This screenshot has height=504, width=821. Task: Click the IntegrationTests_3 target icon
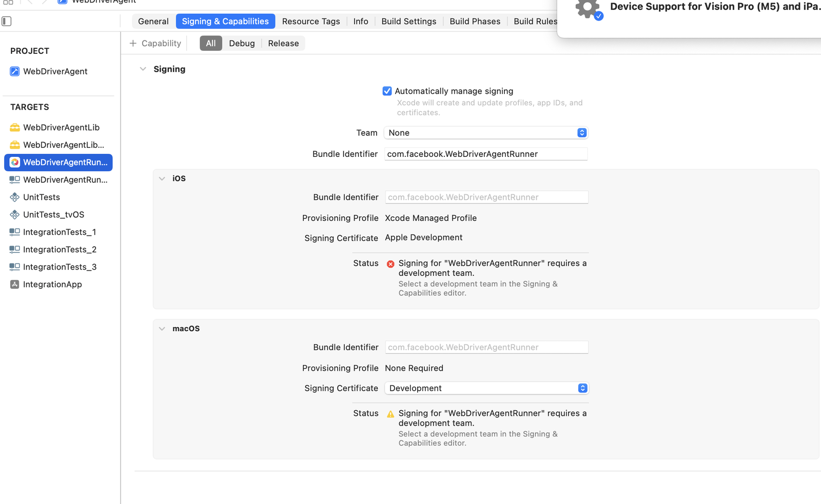click(x=15, y=267)
